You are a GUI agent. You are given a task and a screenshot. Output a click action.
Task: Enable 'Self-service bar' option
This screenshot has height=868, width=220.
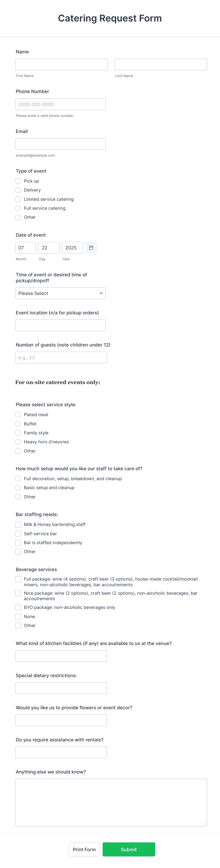tap(18, 533)
